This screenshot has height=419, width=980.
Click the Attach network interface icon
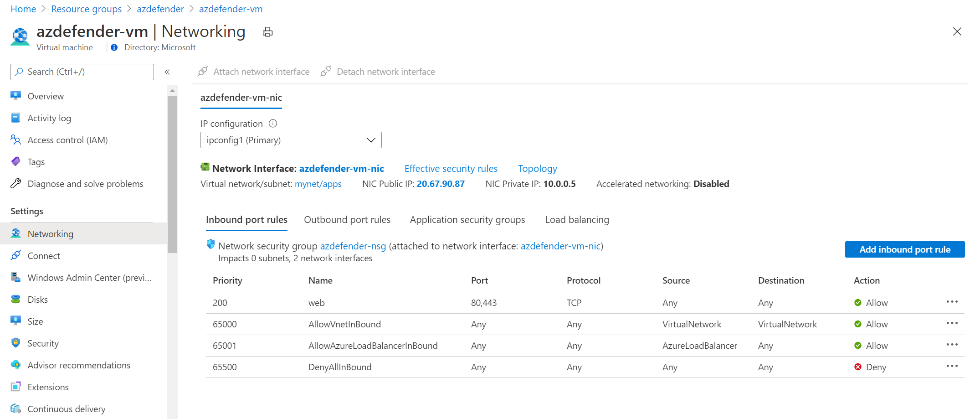203,72
